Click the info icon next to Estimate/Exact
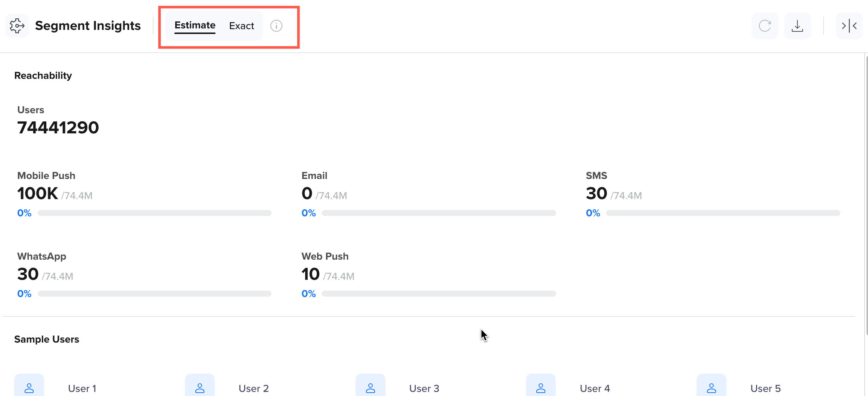 [x=276, y=26]
